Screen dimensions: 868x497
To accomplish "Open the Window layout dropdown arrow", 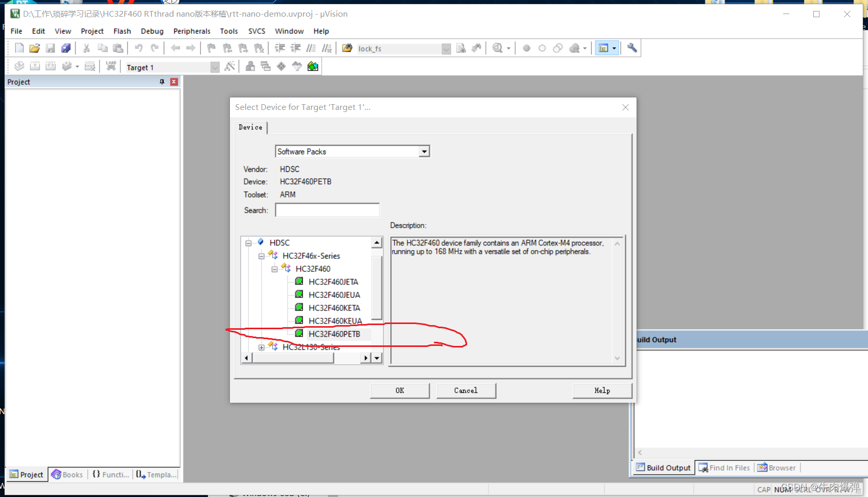I will 614,48.
